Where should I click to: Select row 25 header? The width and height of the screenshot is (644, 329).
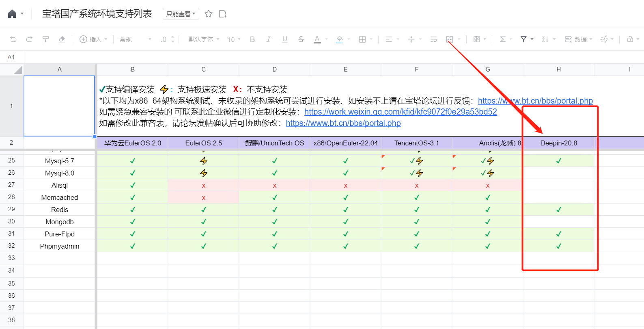coord(11,160)
